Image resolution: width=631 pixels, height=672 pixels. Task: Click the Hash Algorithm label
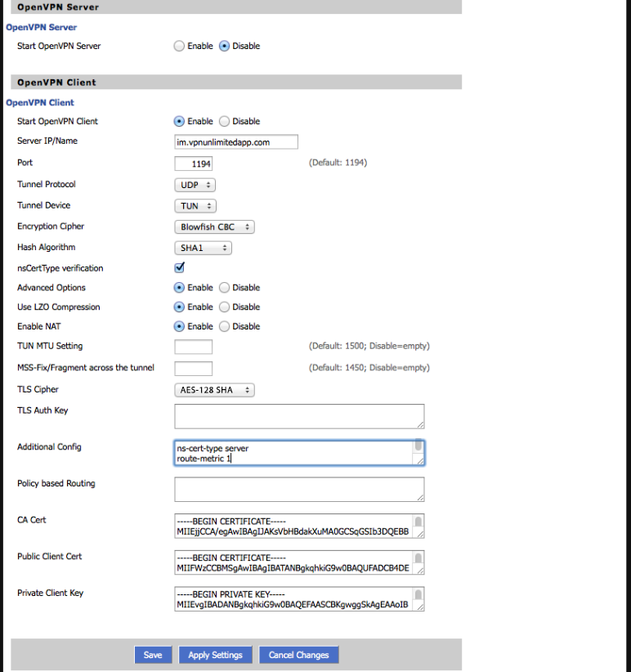click(x=47, y=247)
